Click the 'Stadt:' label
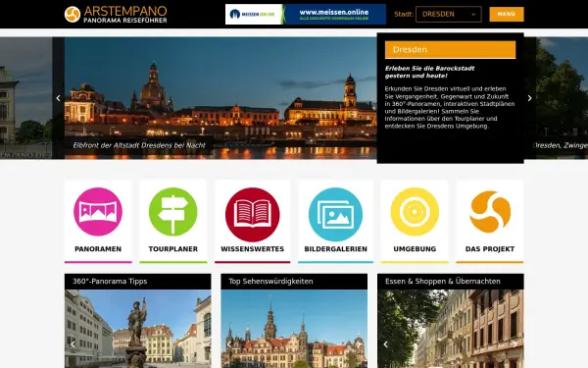 point(404,15)
